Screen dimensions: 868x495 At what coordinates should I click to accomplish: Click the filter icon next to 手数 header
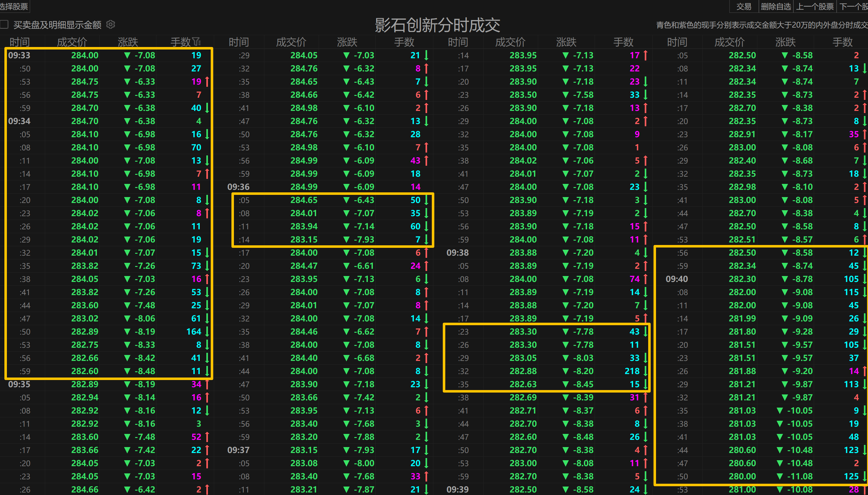pyautogui.click(x=196, y=42)
